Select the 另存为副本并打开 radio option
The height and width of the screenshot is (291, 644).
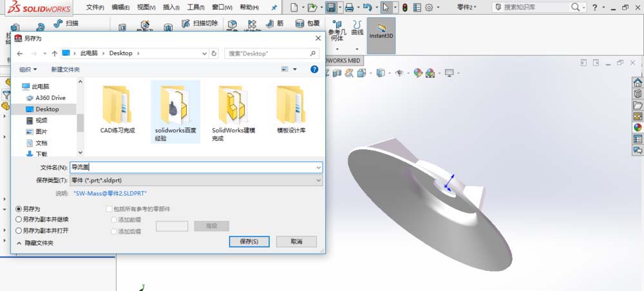click(19, 230)
